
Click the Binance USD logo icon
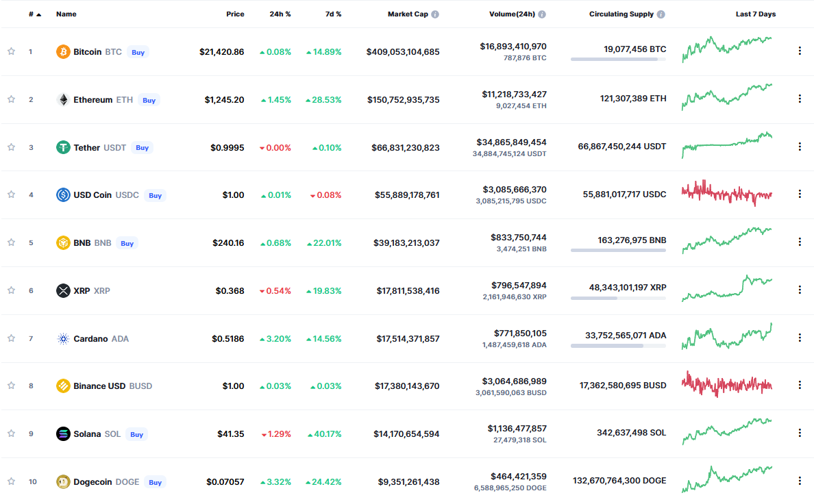63,386
